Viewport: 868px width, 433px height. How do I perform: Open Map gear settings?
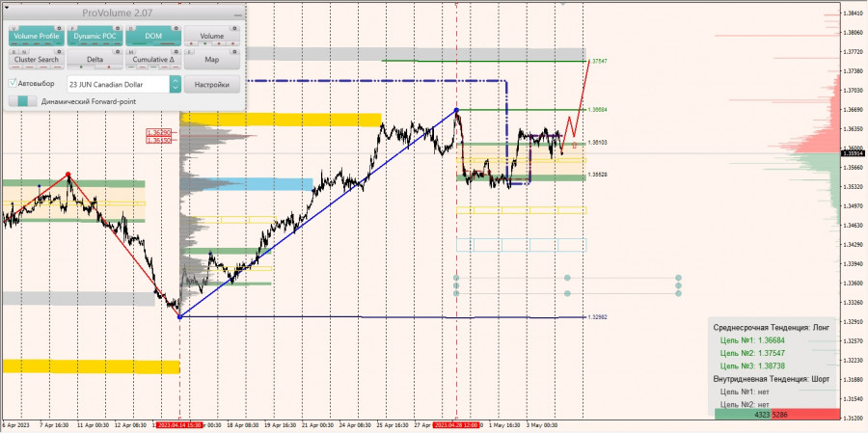tap(235, 51)
